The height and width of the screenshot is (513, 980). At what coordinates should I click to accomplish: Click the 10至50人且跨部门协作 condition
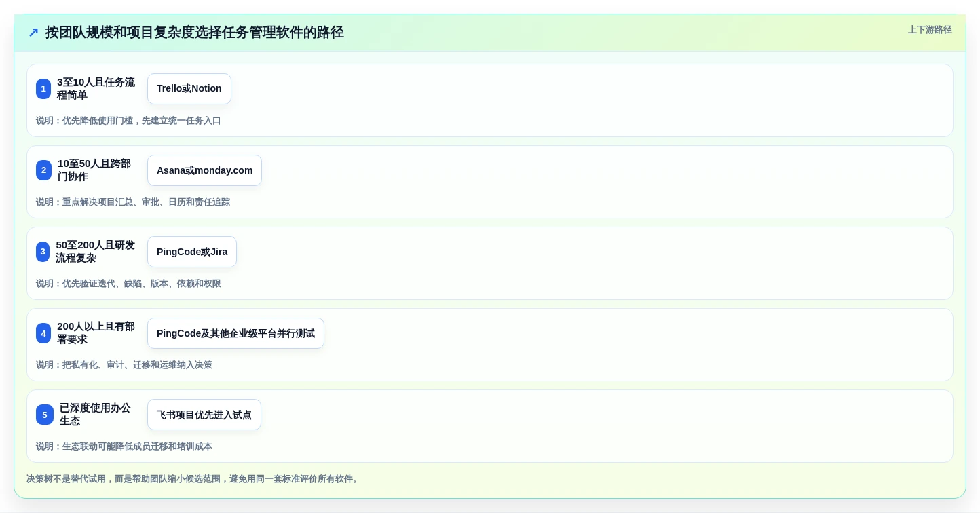[94, 170]
